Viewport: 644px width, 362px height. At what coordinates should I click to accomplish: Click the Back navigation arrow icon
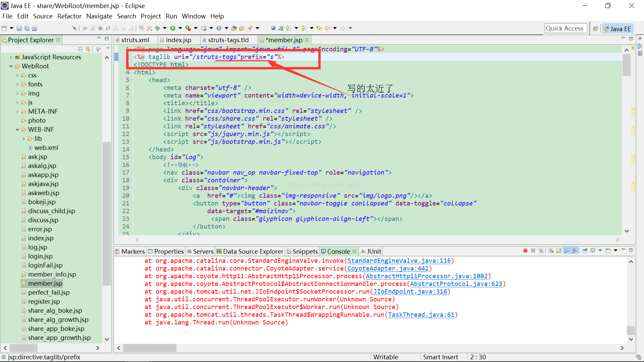pyautogui.click(x=327, y=28)
